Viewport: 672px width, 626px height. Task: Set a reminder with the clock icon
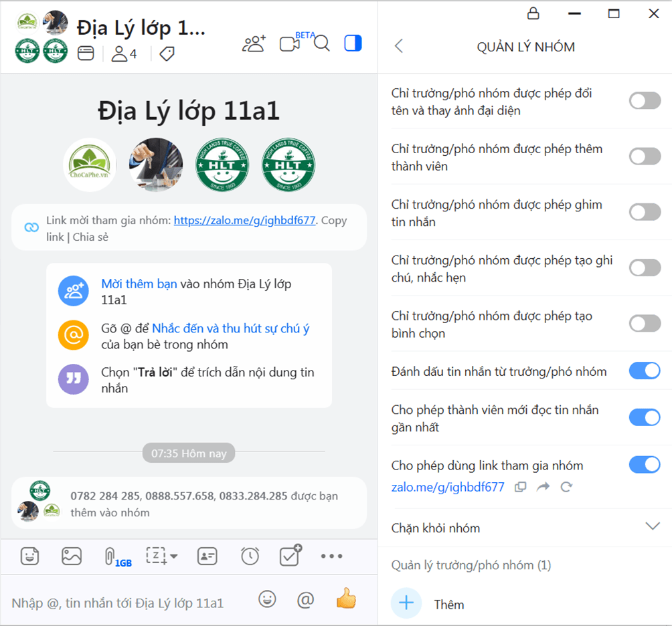click(249, 556)
